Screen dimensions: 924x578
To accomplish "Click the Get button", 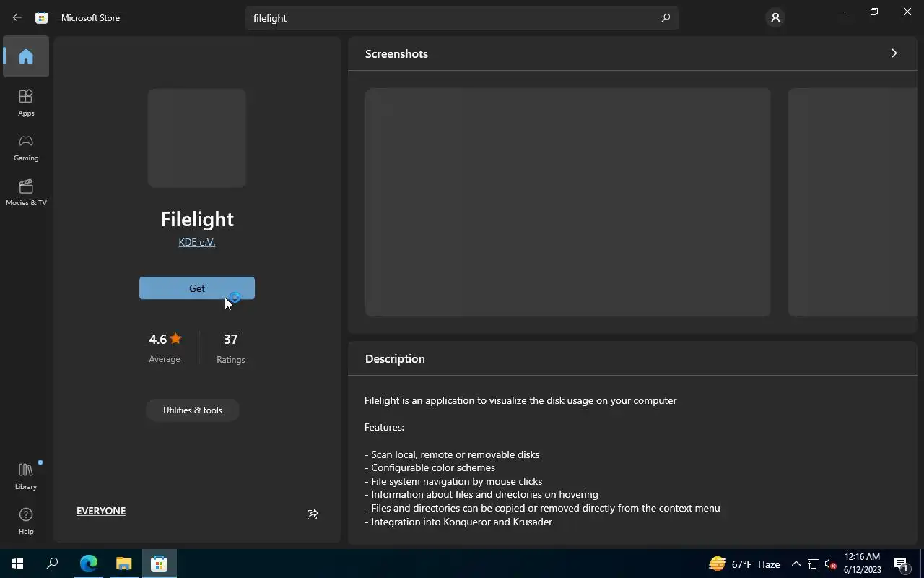I will pos(197,288).
